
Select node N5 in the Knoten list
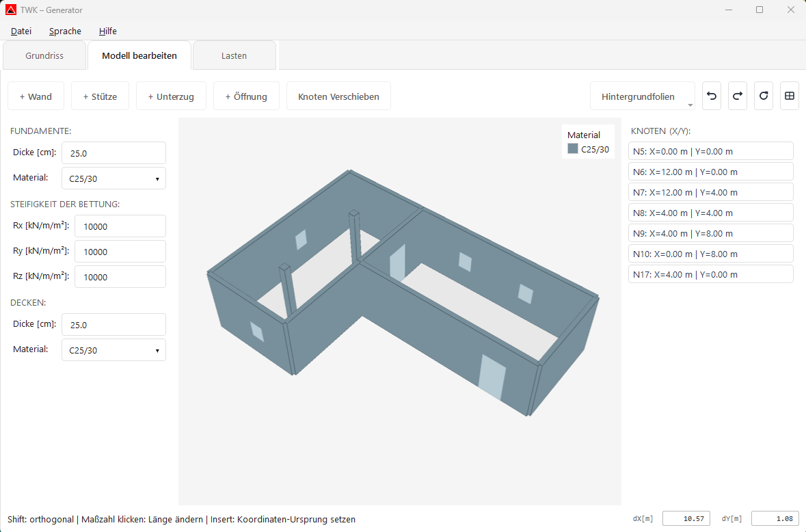tap(710, 150)
